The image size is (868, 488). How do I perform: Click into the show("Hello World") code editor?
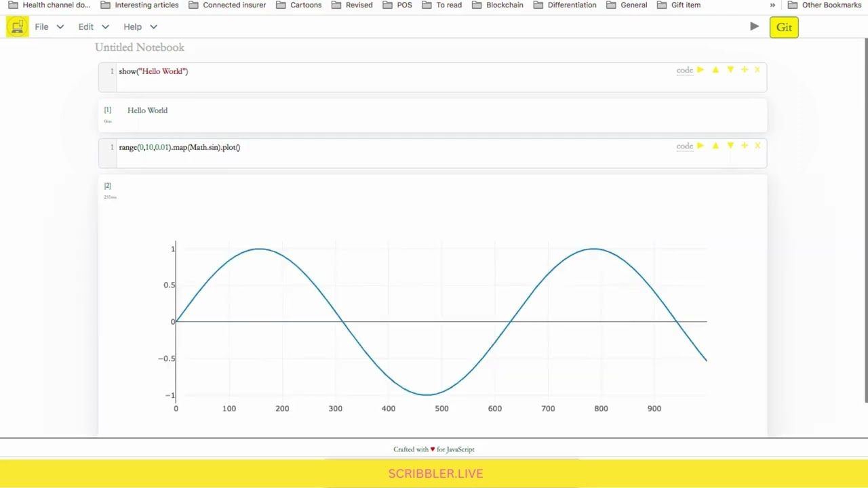[x=434, y=77]
